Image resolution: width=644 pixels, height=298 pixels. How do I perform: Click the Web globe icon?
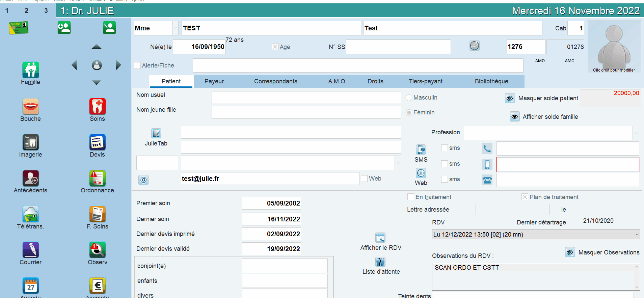tap(421, 173)
